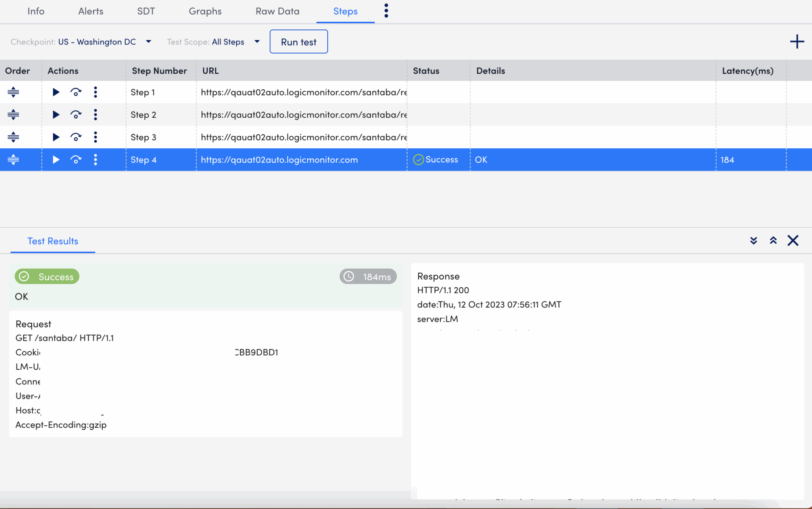Click the 184 latency value
812x509 pixels.
[727, 159]
